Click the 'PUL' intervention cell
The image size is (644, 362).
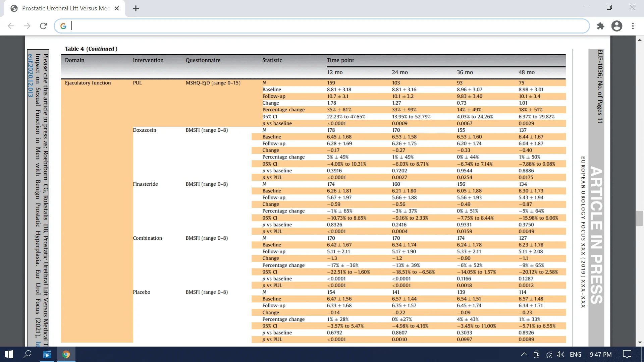point(137,83)
